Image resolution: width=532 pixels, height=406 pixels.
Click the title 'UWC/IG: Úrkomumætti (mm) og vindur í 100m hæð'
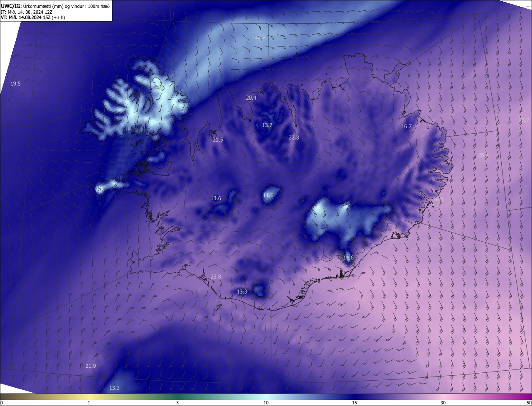tap(55, 6)
